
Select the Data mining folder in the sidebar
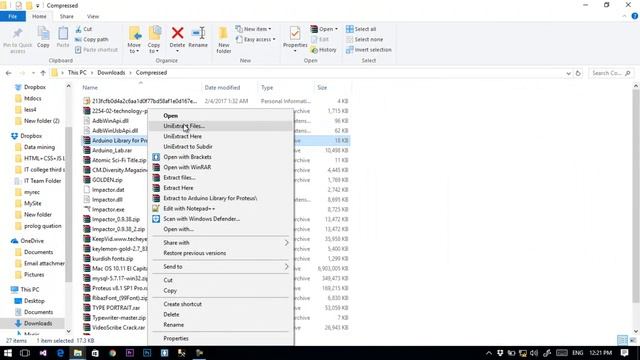click(39, 147)
